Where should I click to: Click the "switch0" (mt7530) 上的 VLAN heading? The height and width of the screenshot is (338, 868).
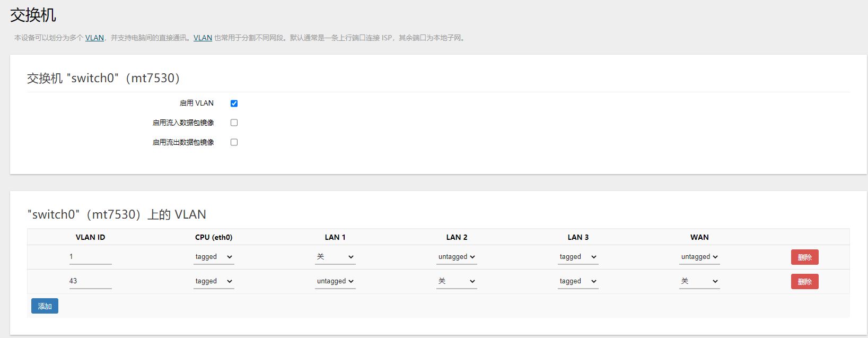pos(117,214)
